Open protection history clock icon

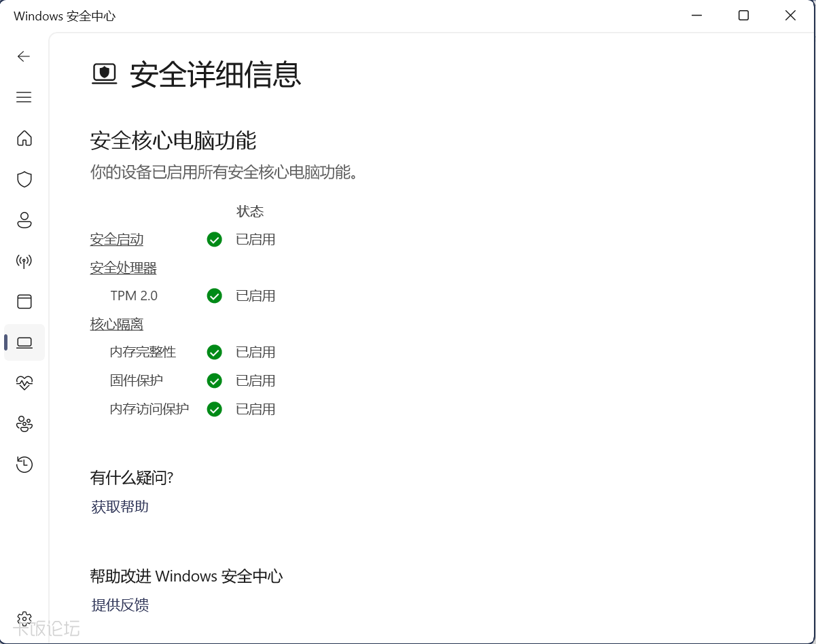(x=24, y=465)
